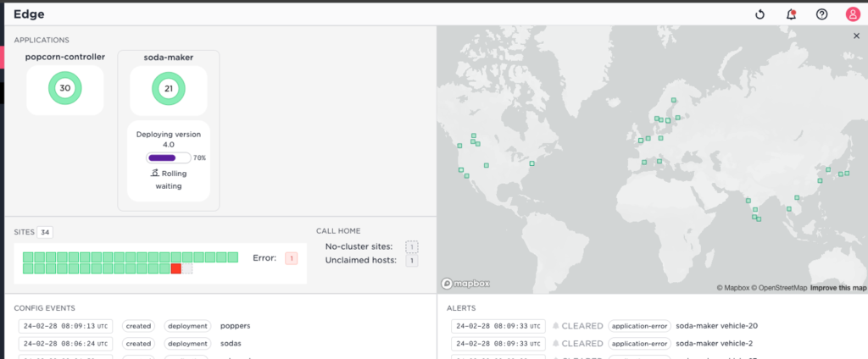Click the 70% deployment progress label
Image resolution: width=868 pixels, height=359 pixels.
click(199, 158)
